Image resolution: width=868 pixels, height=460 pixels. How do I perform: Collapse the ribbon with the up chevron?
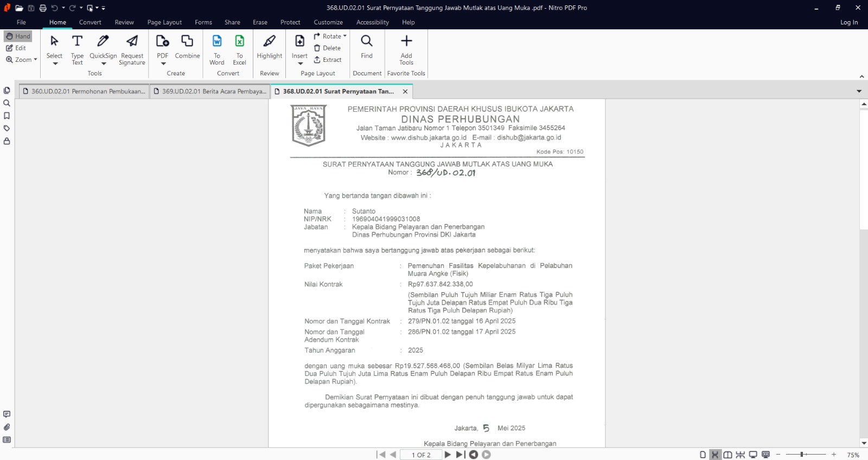pos(861,76)
